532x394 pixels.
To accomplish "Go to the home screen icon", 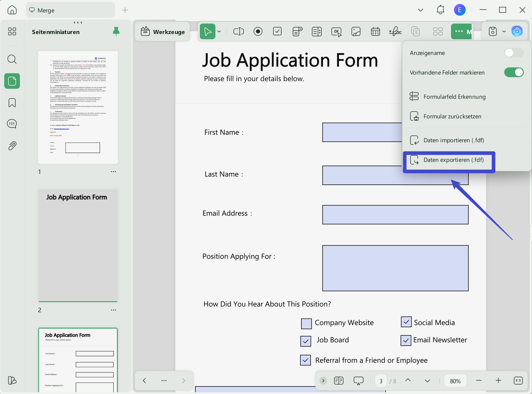I will tap(12, 10).
